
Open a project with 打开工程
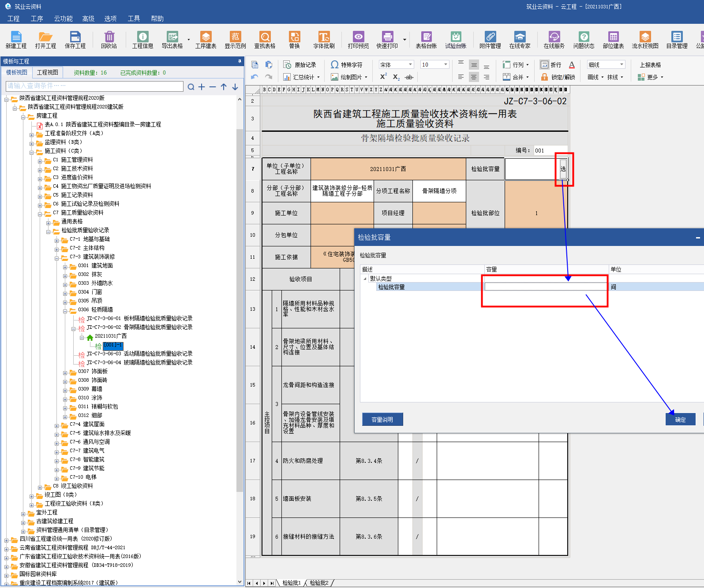(x=45, y=40)
